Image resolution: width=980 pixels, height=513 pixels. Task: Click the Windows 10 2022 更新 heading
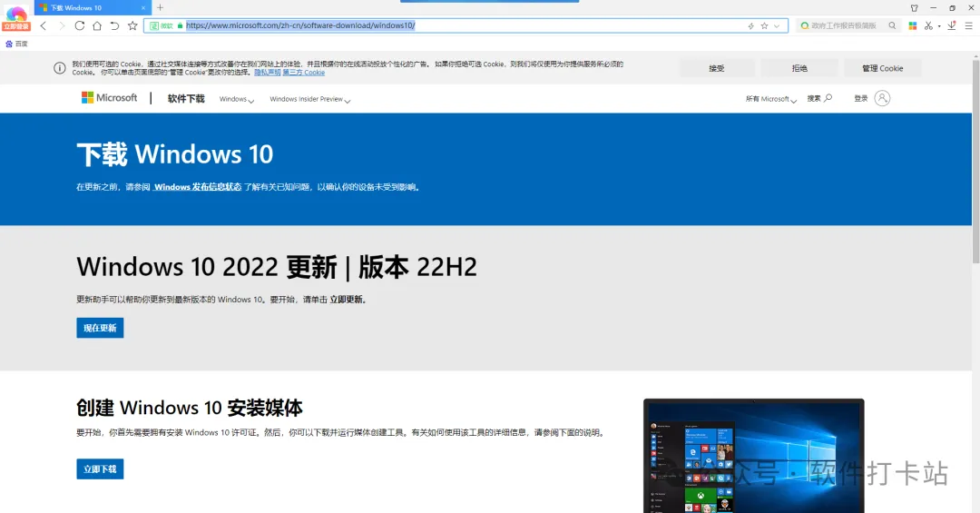(277, 267)
